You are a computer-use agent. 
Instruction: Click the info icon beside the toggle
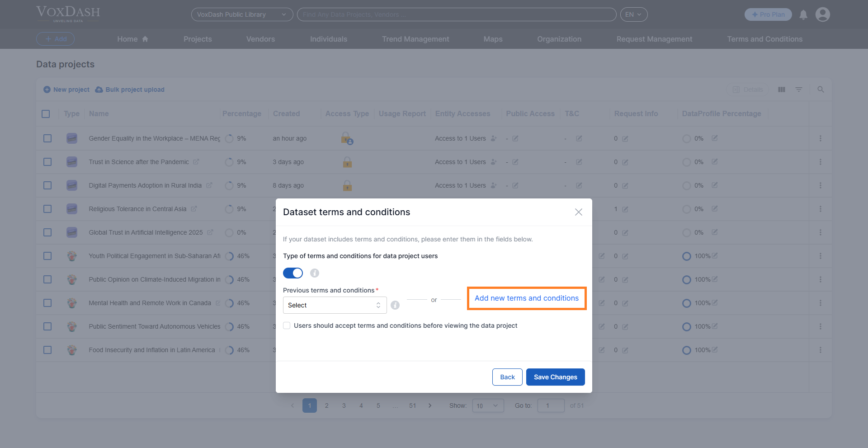point(315,273)
